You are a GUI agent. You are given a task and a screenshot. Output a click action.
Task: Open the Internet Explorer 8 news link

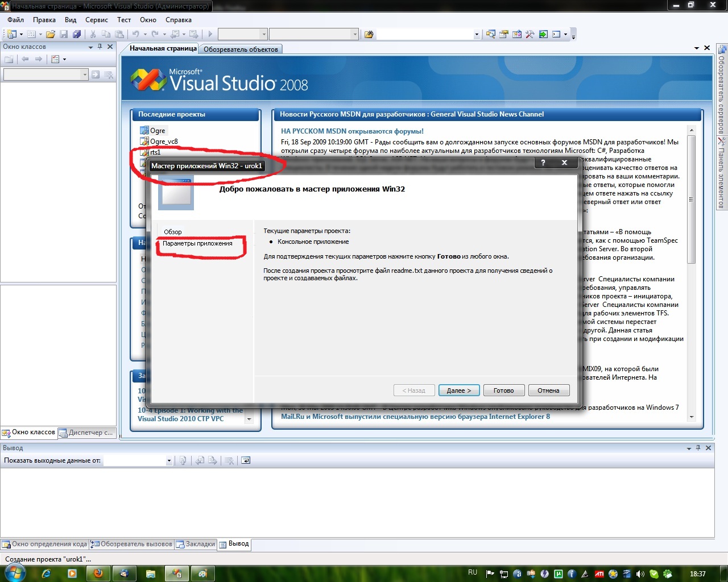pos(415,417)
